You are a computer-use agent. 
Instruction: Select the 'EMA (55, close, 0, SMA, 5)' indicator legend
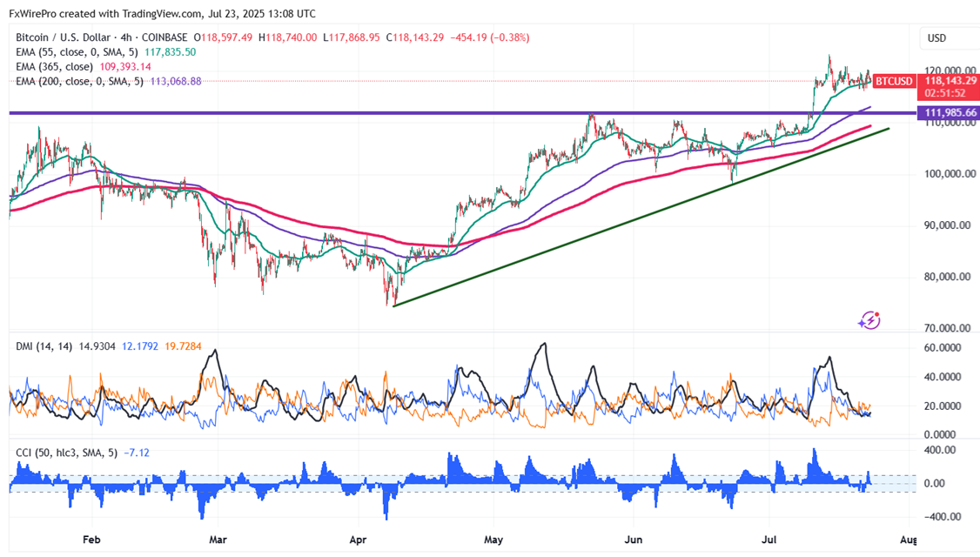pos(77,52)
